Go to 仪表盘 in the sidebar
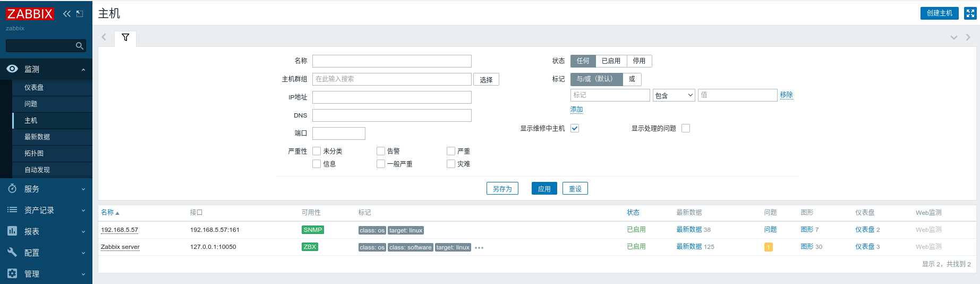Image resolution: width=980 pixels, height=284 pixels. pyautogui.click(x=34, y=87)
